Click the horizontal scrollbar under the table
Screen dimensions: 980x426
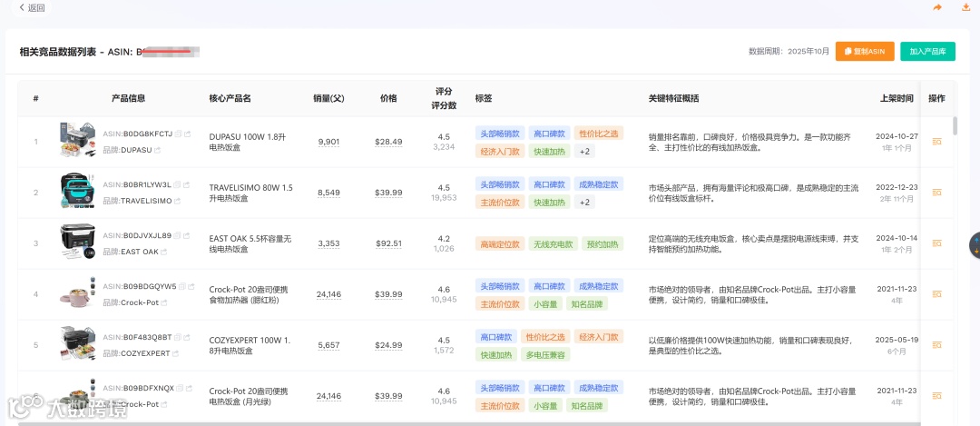[469, 423]
